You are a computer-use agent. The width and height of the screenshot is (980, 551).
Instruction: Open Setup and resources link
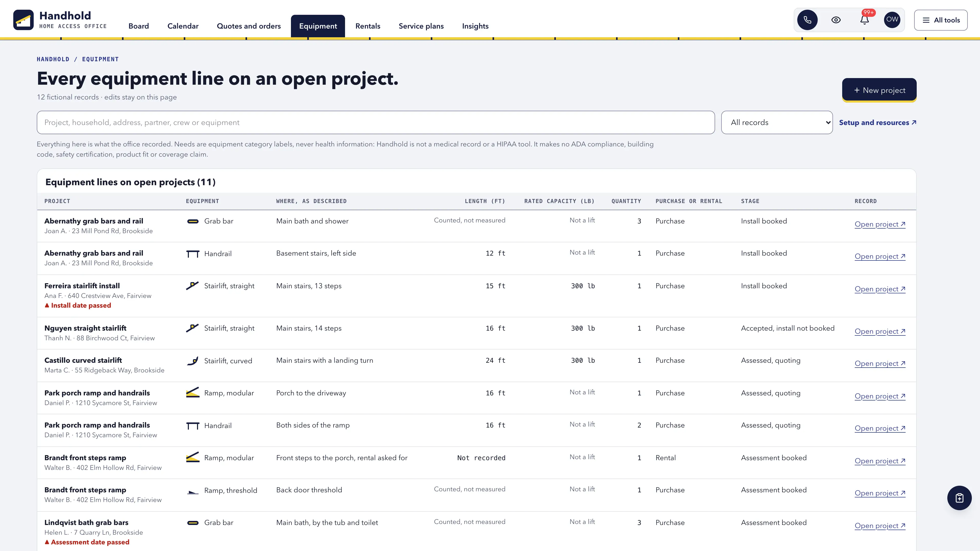pos(878,122)
